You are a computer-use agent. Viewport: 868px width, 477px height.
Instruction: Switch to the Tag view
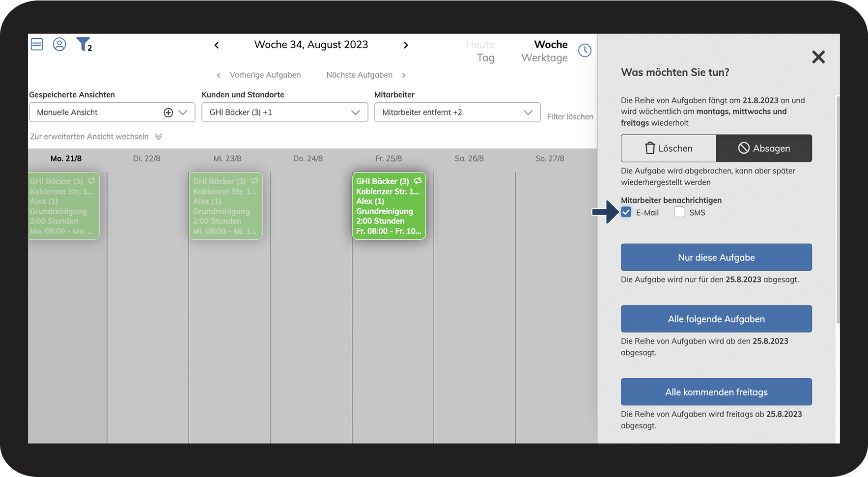click(485, 58)
